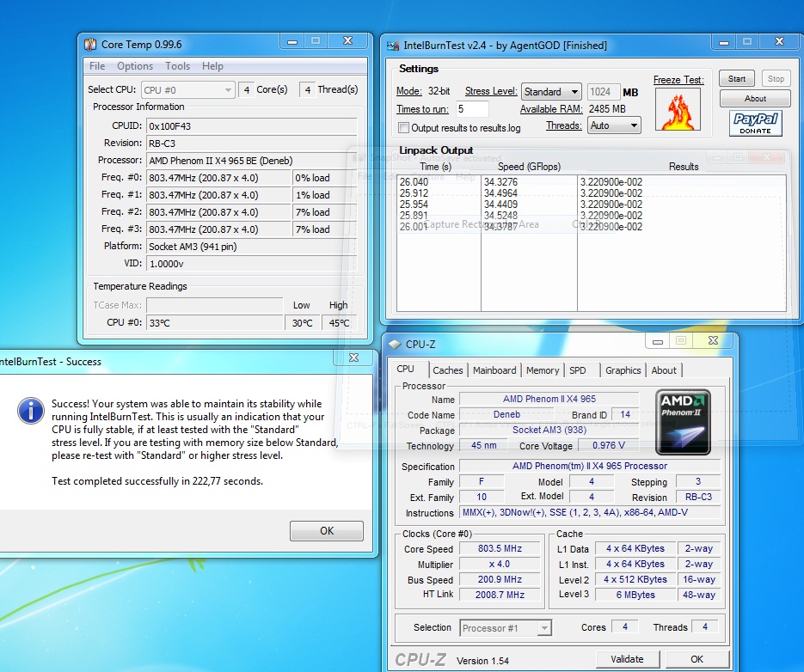Open the Processor Selection dropdown in CPU-Z
804x672 pixels.
pyautogui.click(x=506, y=628)
